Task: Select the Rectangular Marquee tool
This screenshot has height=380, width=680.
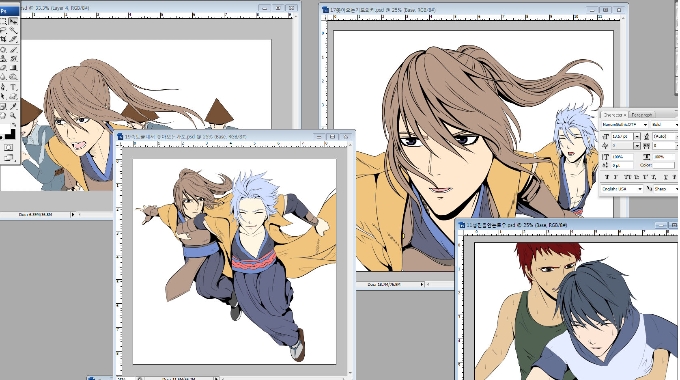Action: coord(3,21)
